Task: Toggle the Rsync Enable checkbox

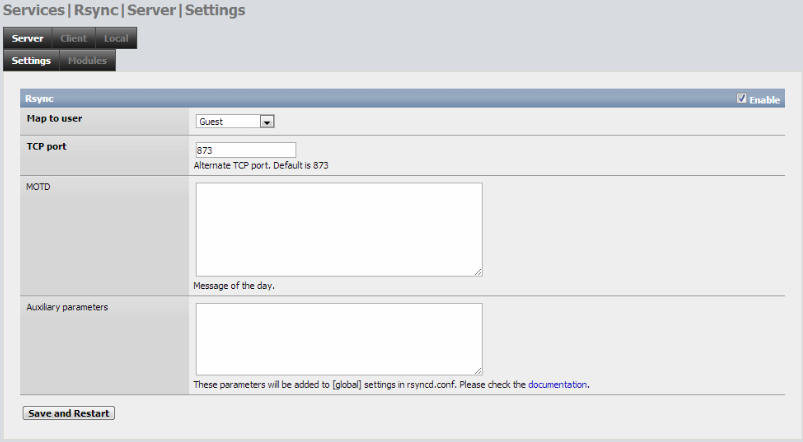Action: tap(741, 98)
